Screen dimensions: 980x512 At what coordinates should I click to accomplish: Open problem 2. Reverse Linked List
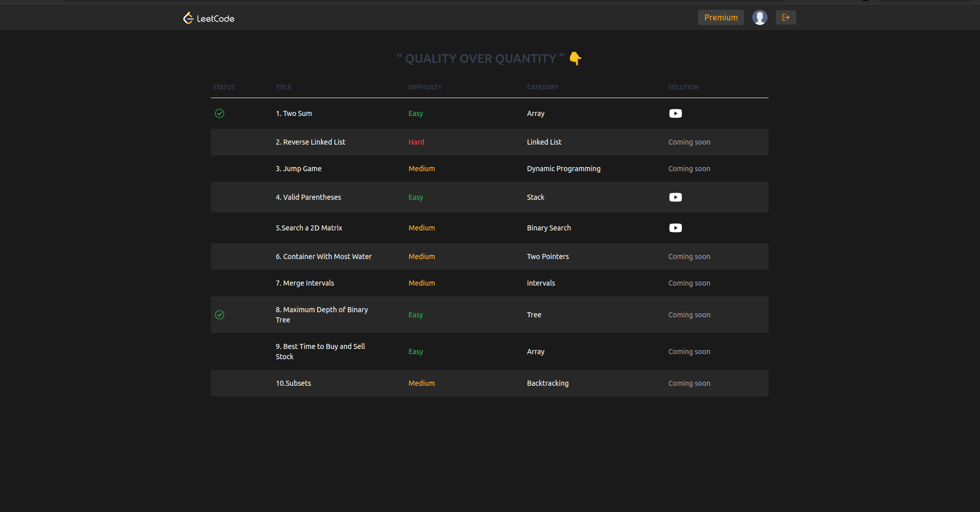click(310, 142)
